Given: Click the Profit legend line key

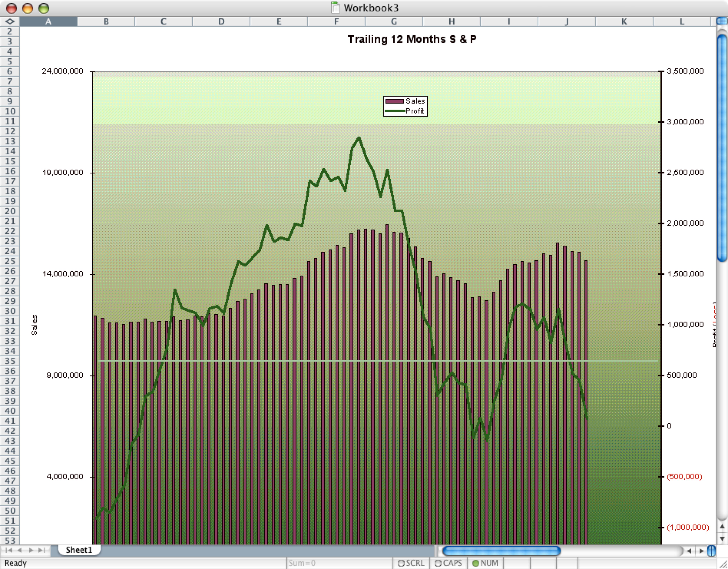Looking at the screenshot, I should (395, 111).
